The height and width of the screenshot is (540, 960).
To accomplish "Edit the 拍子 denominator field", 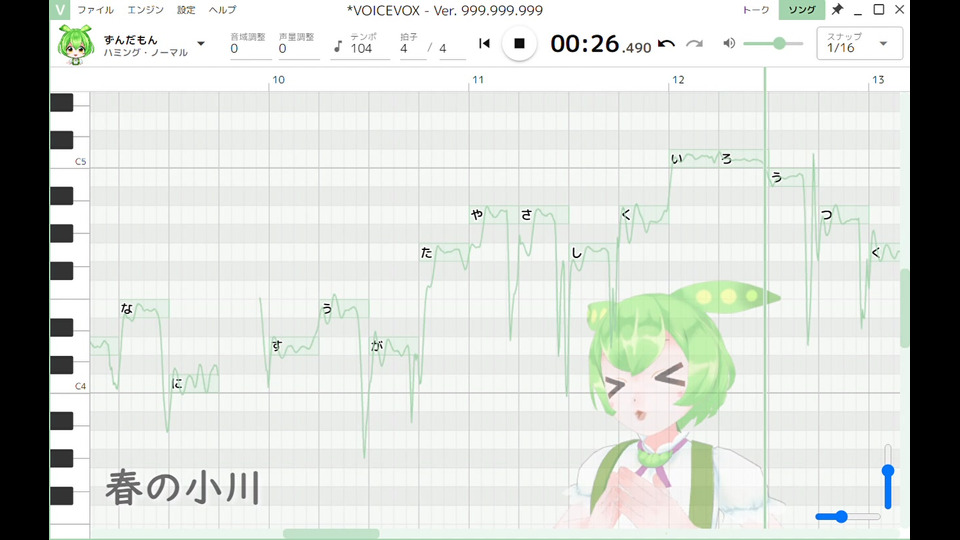I will [x=452, y=48].
